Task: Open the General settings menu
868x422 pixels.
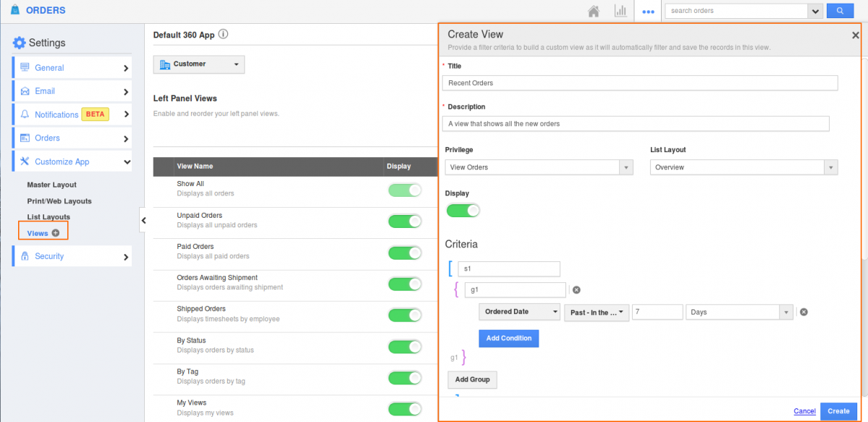Action: pyautogui.click(x=72, y=68)
